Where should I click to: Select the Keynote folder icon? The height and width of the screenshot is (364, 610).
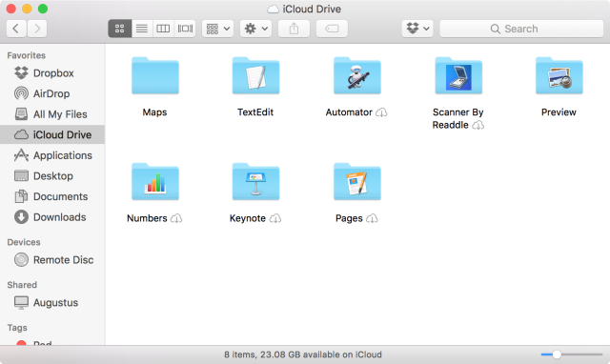tap(256, 182)
